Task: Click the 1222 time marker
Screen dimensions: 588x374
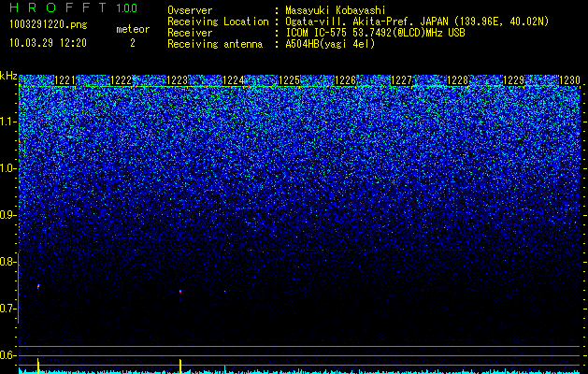Action: pos(122,80)
